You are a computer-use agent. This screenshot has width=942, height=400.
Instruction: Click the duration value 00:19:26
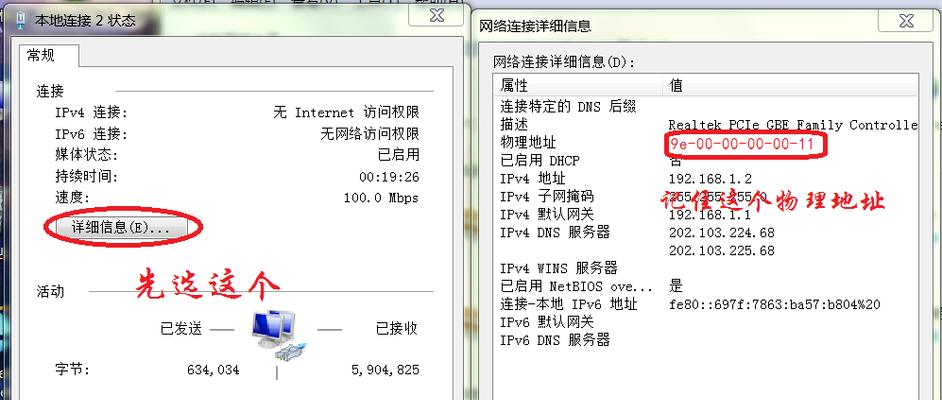[389, 177]
